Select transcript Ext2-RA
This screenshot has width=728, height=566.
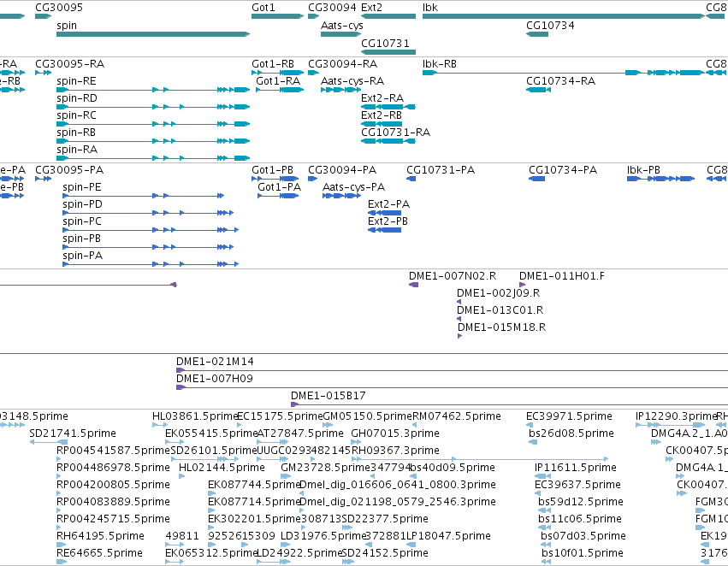point(382,98)
